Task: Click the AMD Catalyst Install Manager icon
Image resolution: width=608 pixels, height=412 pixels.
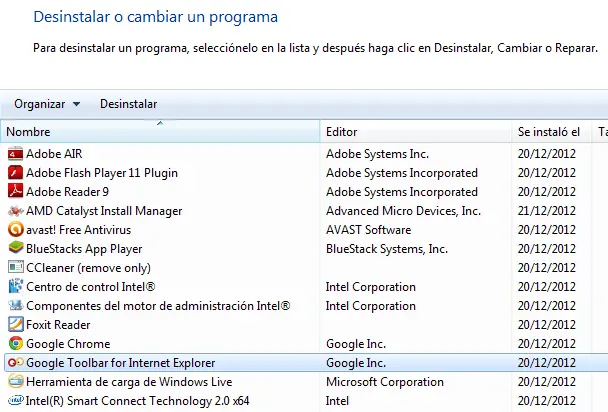Action: point(15,211)
